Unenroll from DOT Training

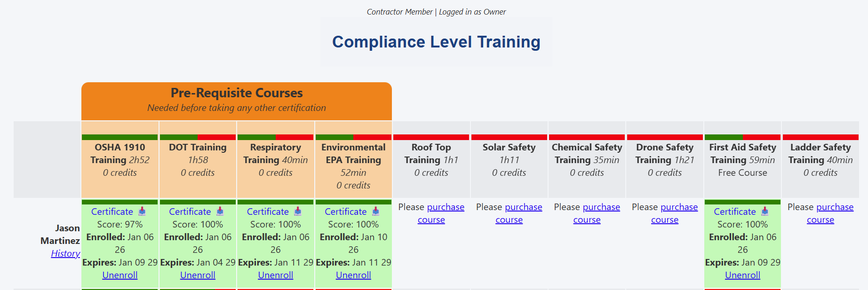pyautogui.click(x=198, y=275)
